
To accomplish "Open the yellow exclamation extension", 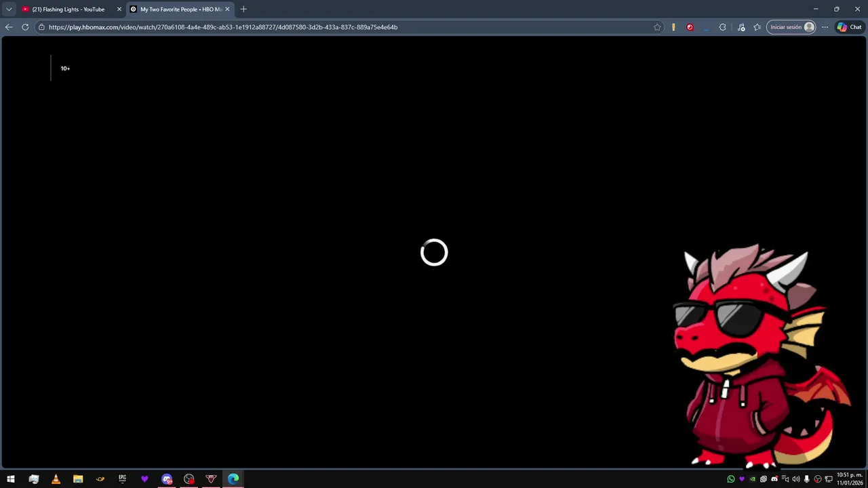I will coord(673,27).
